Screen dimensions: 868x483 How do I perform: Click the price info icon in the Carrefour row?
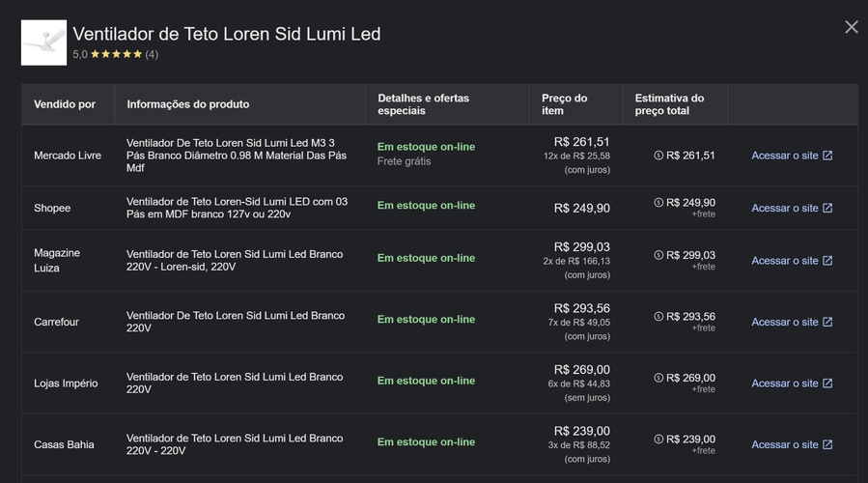coord(658,317)
